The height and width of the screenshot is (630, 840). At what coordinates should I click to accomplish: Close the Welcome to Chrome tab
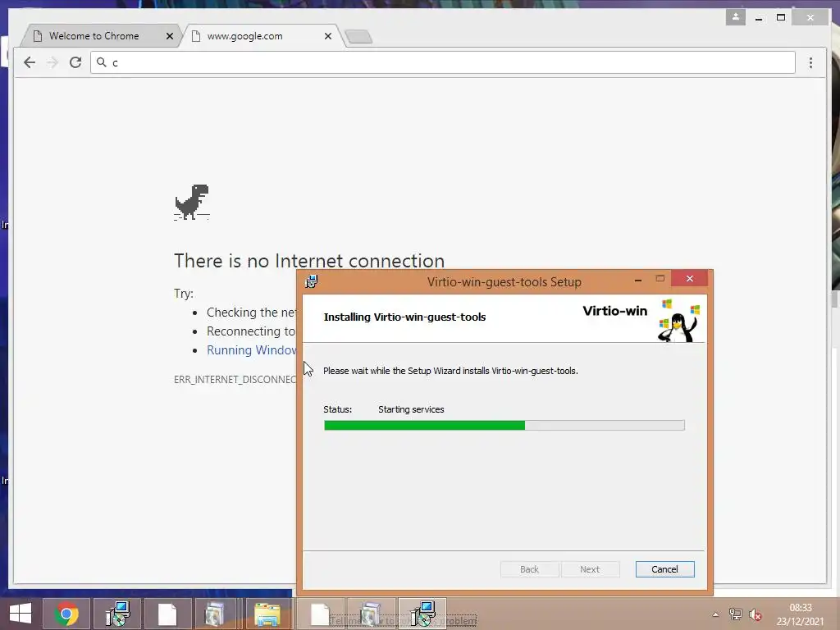click(169, 36)
